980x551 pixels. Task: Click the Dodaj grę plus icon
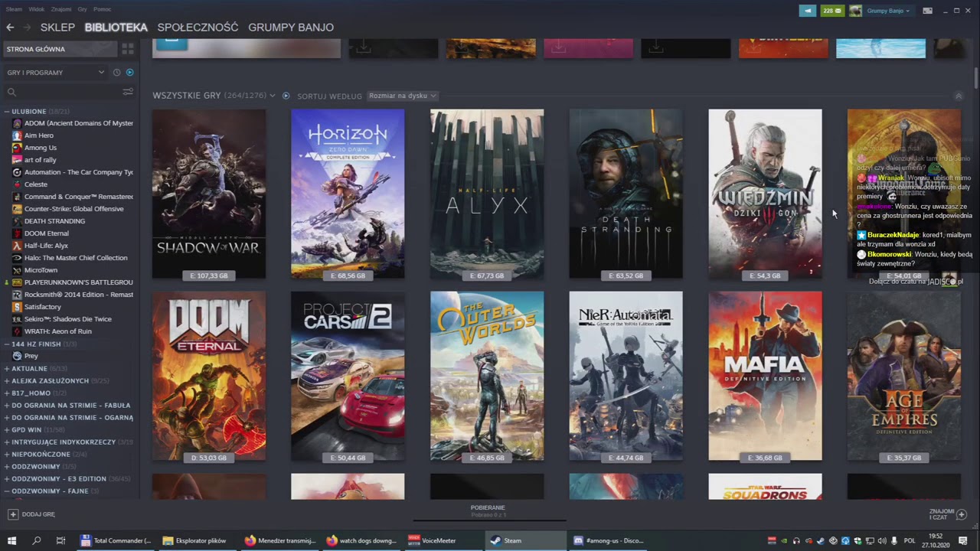point(12,514)
